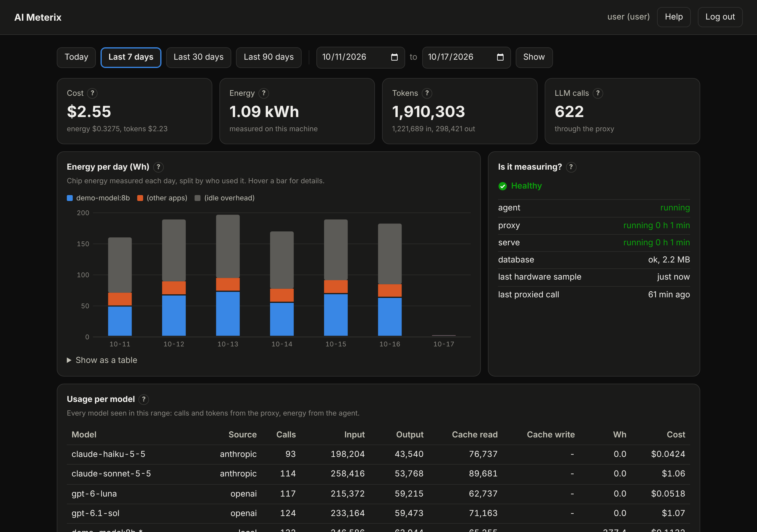Click the Calls column header

[x=286, y=435]
